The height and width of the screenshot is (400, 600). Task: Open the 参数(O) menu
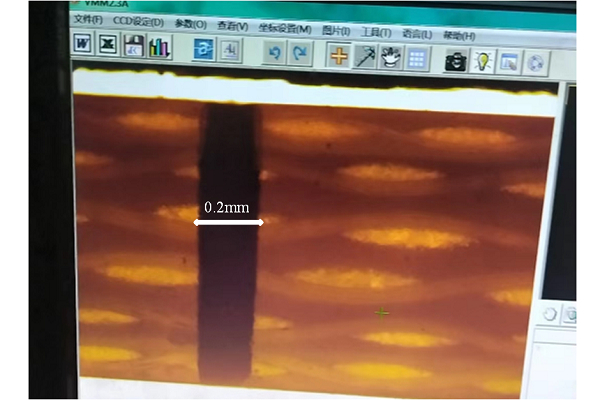click(191, 24)
